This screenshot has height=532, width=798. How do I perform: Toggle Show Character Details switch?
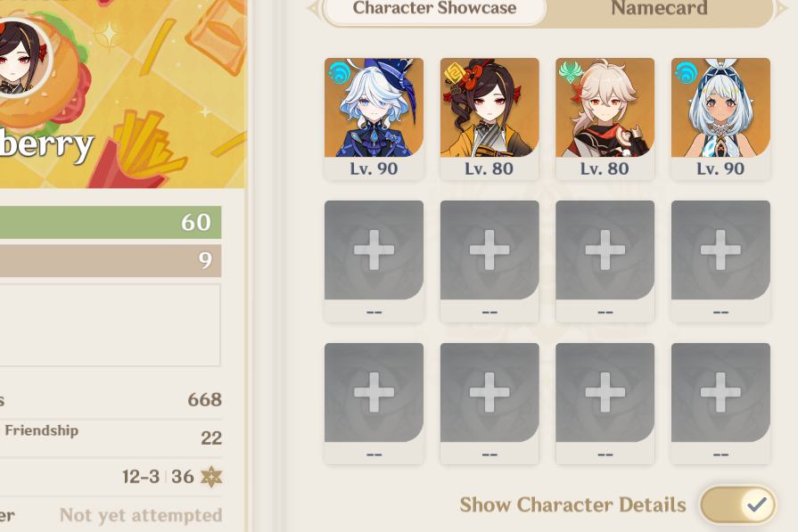(x=737, y=504)
